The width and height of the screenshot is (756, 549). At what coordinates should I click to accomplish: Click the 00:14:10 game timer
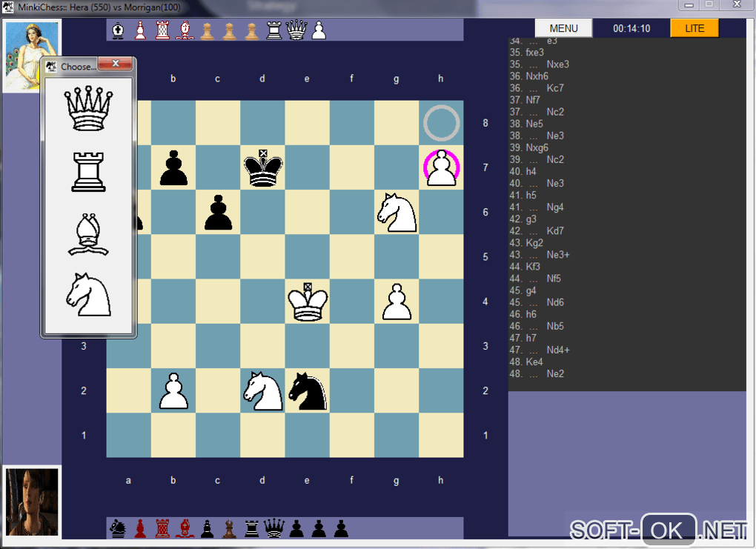(631, 28)
